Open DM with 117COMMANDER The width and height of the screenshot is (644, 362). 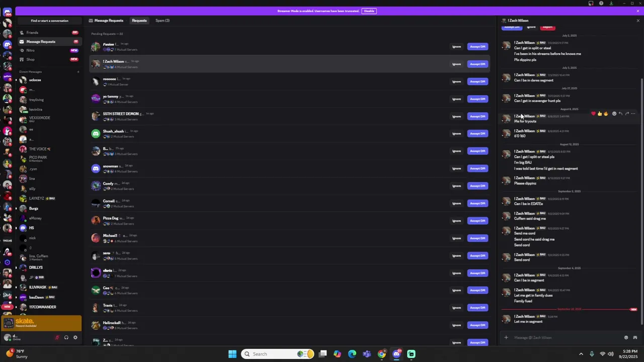[x=48, y=307]
